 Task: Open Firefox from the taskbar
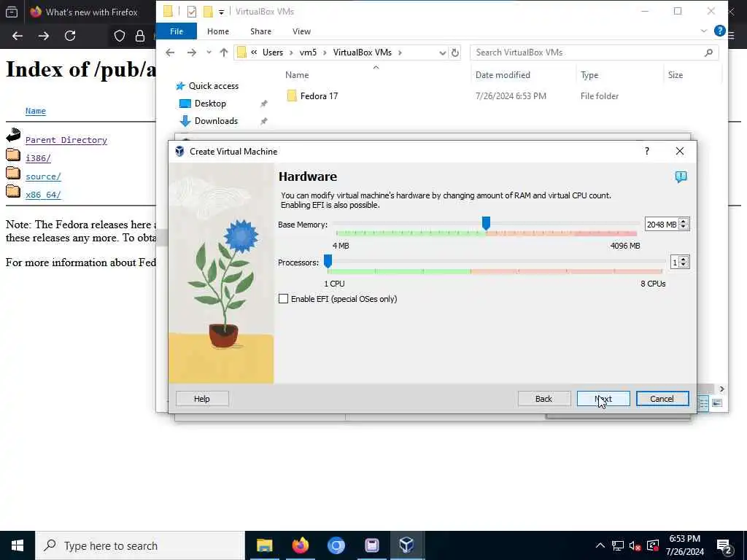coord(300,545)
